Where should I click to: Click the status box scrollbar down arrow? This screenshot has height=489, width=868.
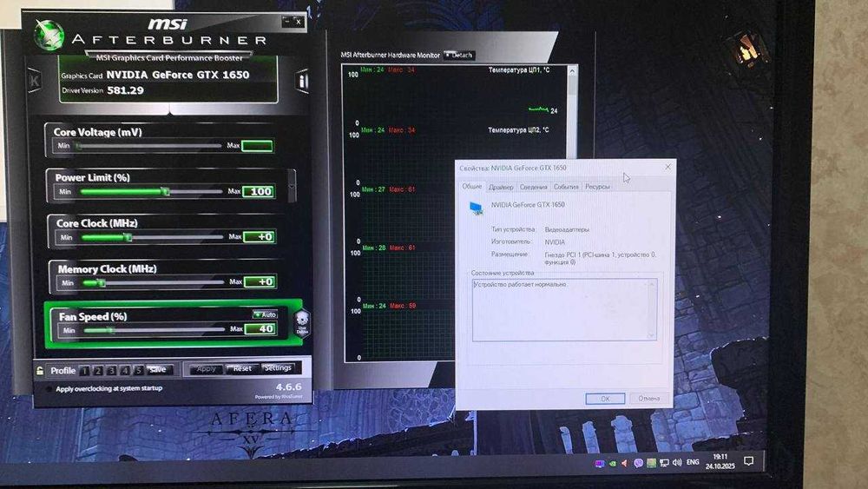click(652, 335)
